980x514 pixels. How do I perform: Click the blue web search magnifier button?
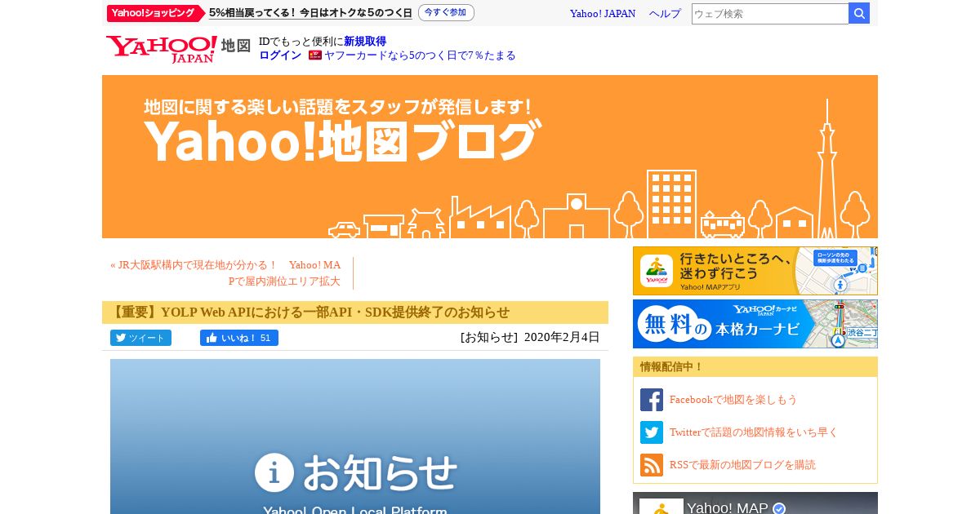[x=859, y=13]
